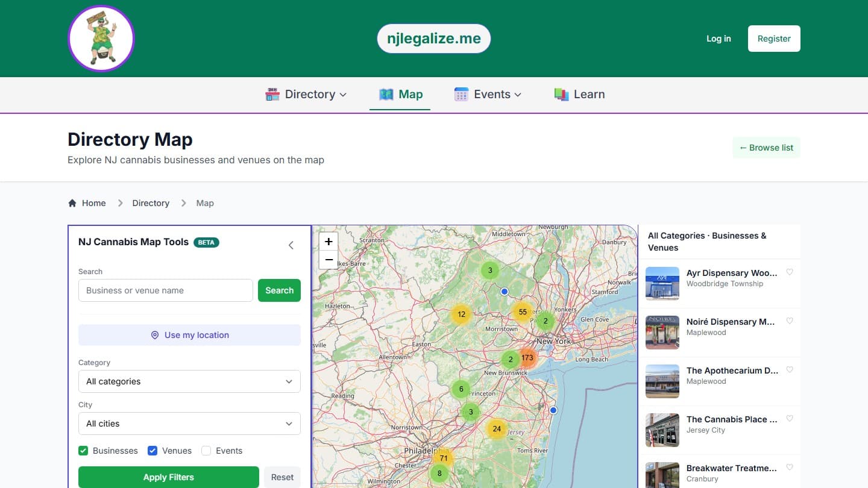Expand the Directory nav dropdown
Screen dimensions: 868x488
[x=306, y=95]
